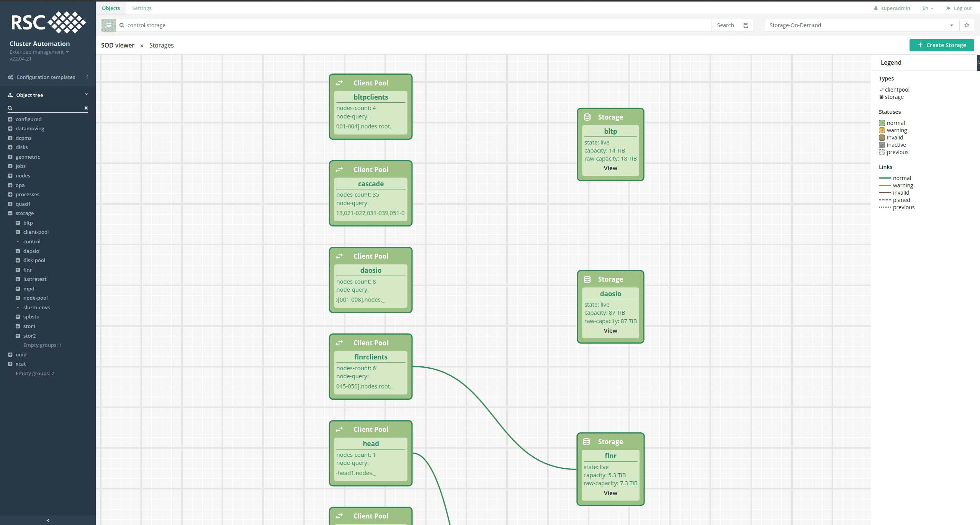Collapse the storage tree group

10,213
